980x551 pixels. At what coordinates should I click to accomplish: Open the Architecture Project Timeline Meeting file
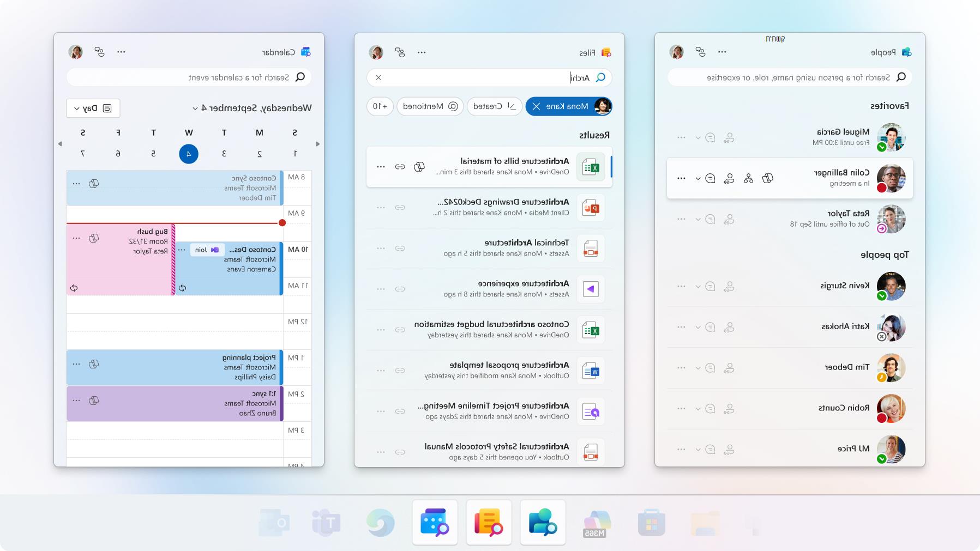pyautogui.click(x=489, y=411)
